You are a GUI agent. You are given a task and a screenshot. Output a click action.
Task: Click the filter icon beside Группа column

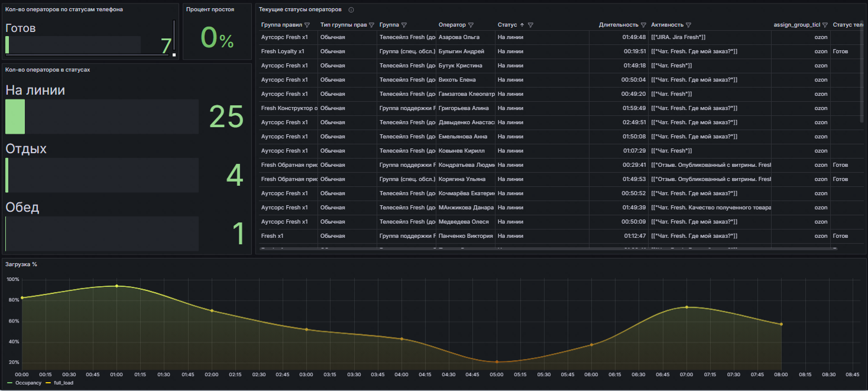(404, 25)
